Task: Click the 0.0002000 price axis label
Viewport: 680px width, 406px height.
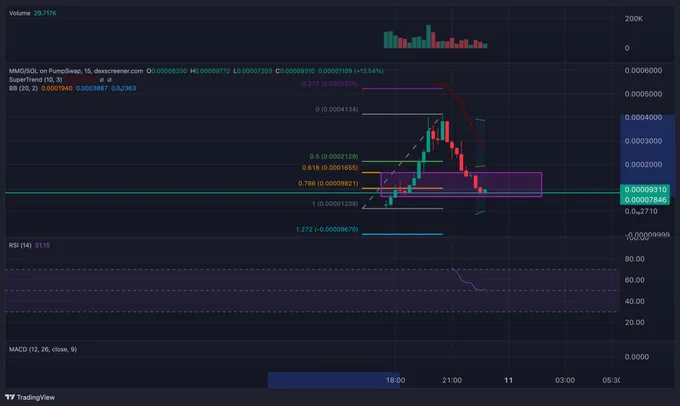Action: click(643, 164)
